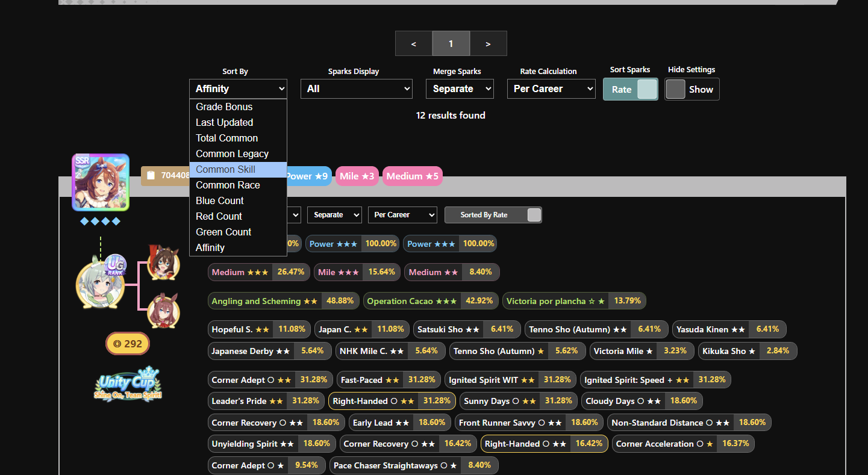This screenshot has width=868, height=475.
Task: Click the Satsuki Sho race spark
Action: pyautogui.click(x=467, y=329)
